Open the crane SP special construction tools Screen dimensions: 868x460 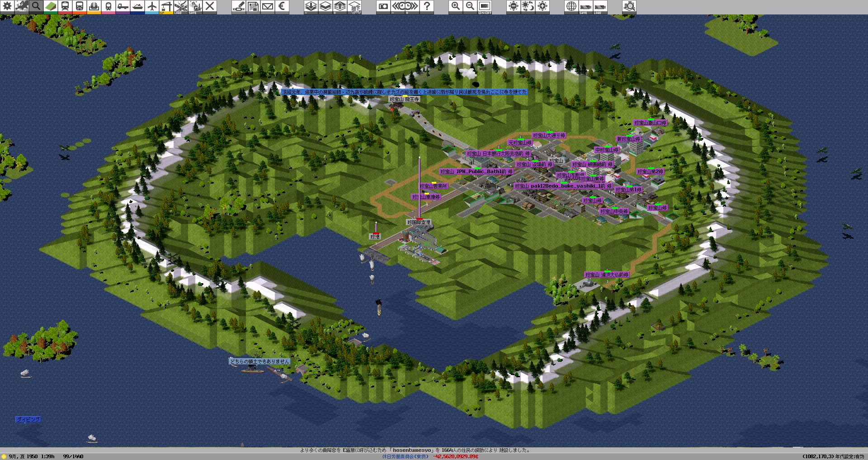166,7
